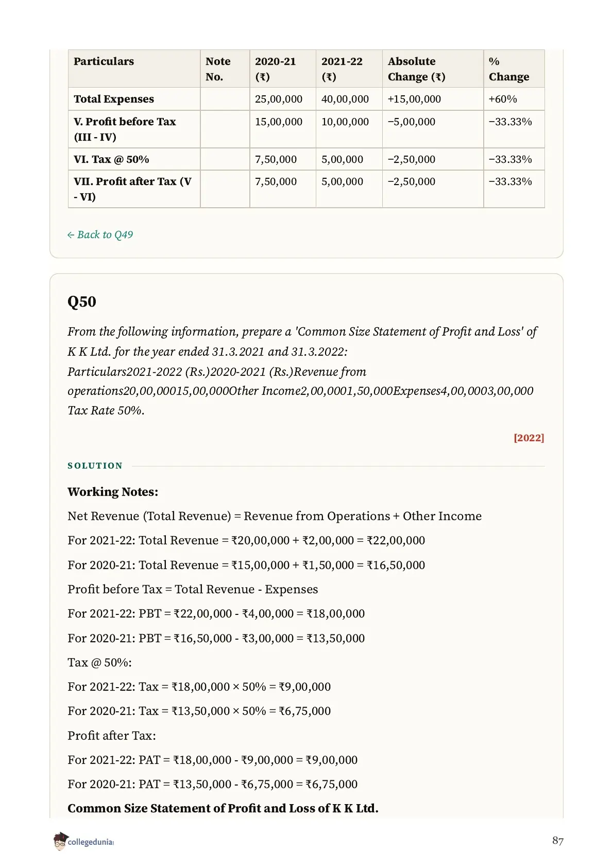Click the SOLUTION section label
The width and height of the screenshot is (613, 868).
(95, 465)
